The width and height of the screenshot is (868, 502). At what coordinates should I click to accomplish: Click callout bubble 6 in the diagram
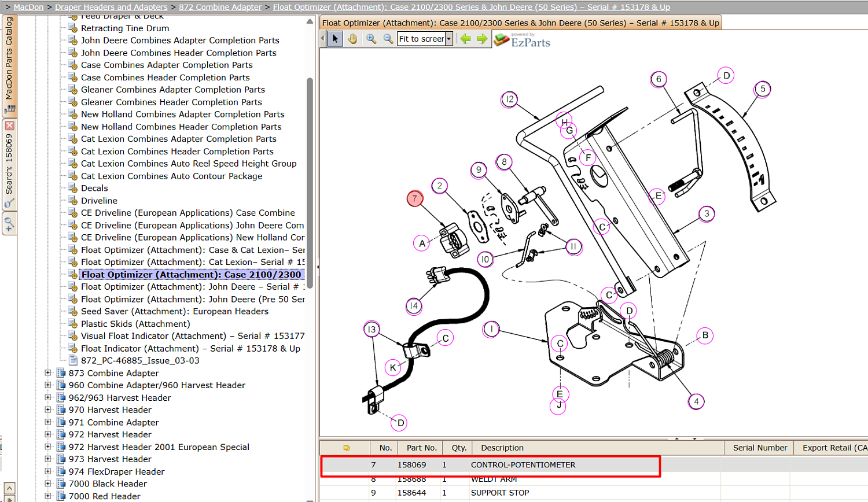coord(659,79)
